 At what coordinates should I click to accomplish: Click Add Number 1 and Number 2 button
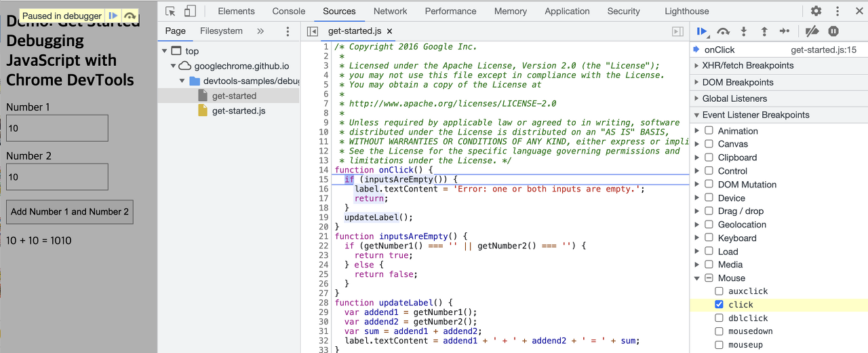pyautogui.click(x=70, y=212)
